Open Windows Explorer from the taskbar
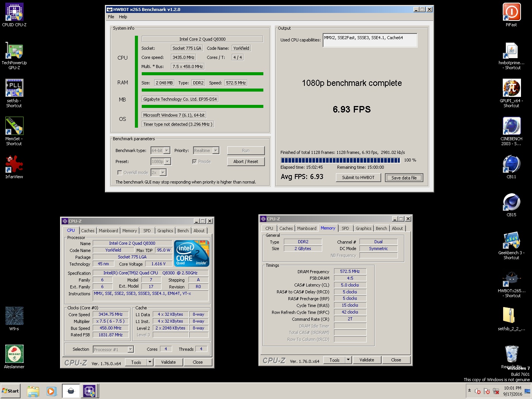The height and width of the screenshot is (399, 532). [x=33, y=391]
